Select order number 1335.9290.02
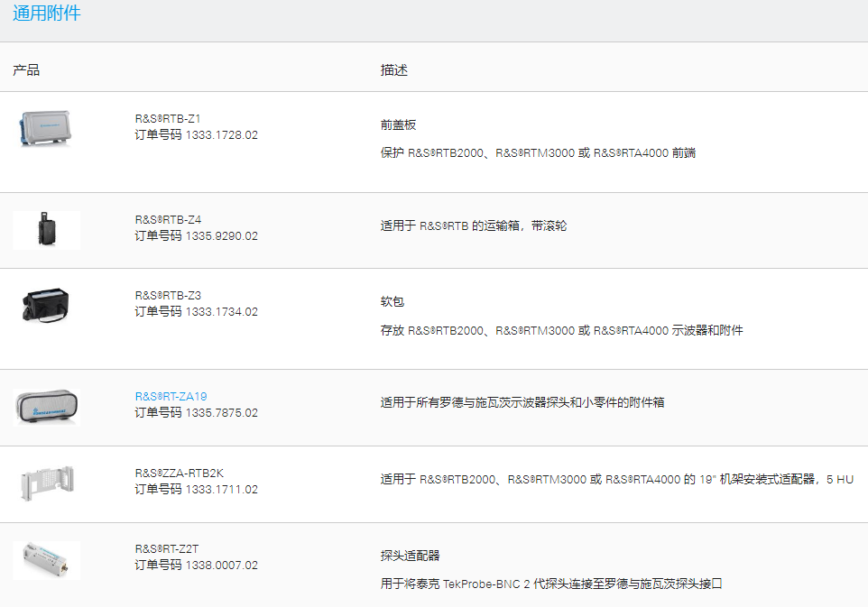 tap(221, 235)
